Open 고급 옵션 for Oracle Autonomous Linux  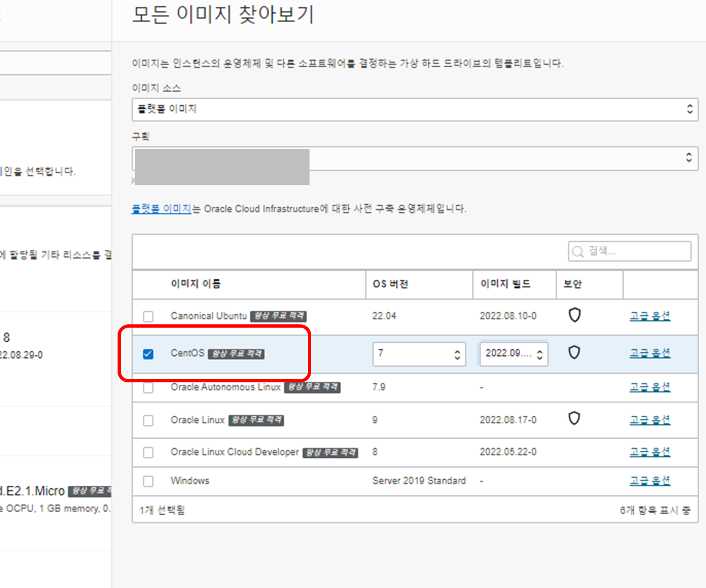click(x=650, y=387)
